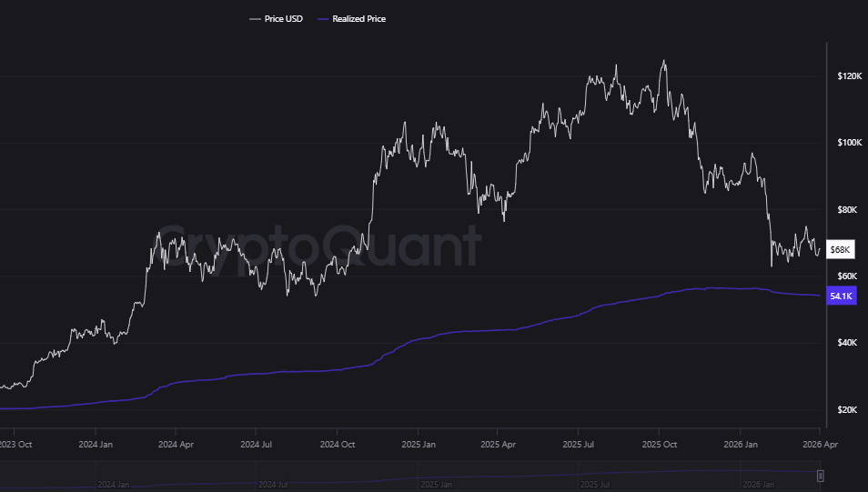Click the $20K y-axis label
868x492 pixels.
click(847, 410)
